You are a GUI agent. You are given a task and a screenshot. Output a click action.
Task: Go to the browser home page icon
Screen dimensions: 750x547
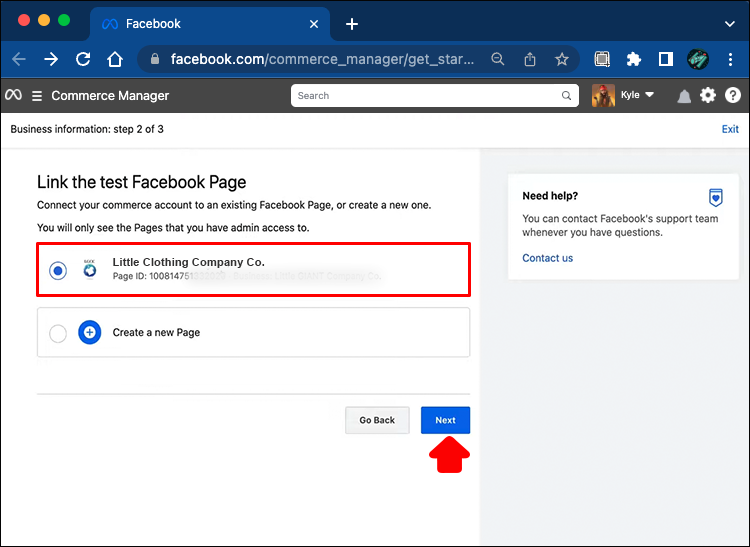click(x=116, y=59)
